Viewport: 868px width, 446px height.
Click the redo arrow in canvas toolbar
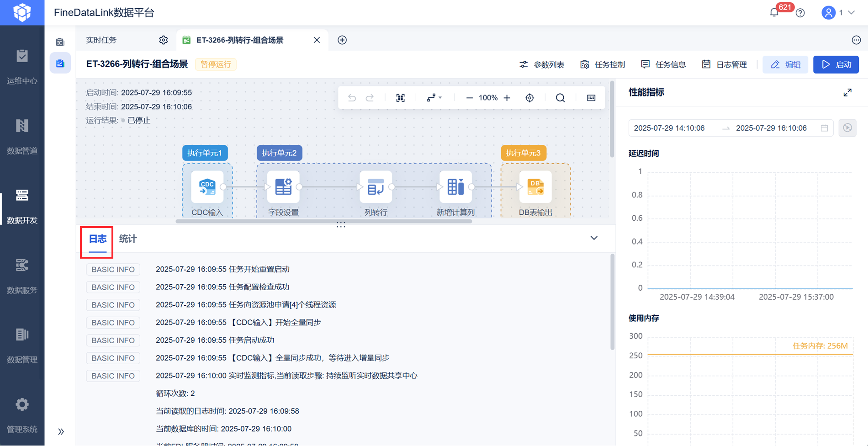[x=370, y=98]
